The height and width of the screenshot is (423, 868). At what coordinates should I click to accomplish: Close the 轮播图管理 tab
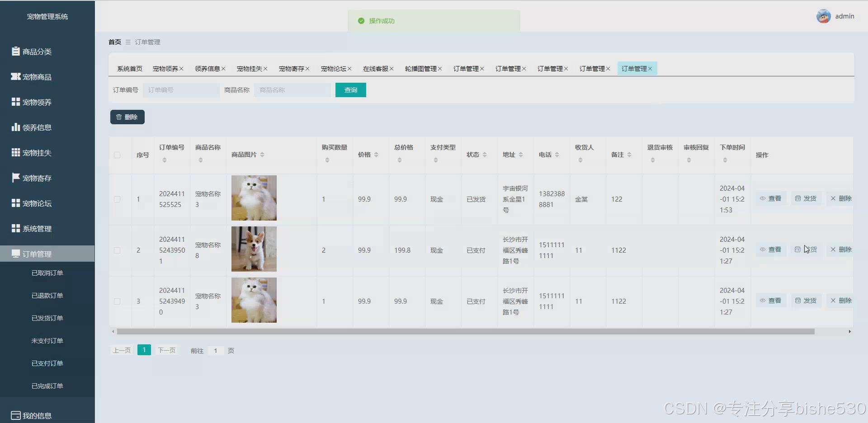click(440, 69)
